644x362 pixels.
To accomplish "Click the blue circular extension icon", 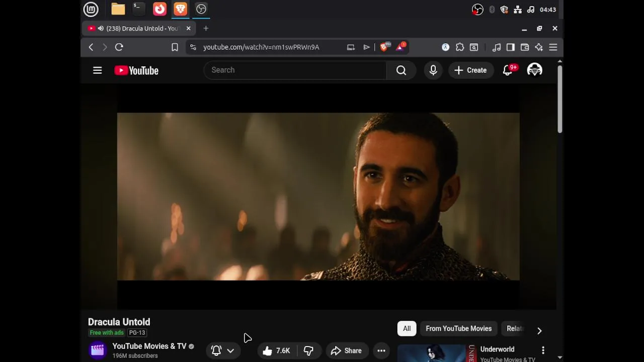I will (x=445, y=47).
